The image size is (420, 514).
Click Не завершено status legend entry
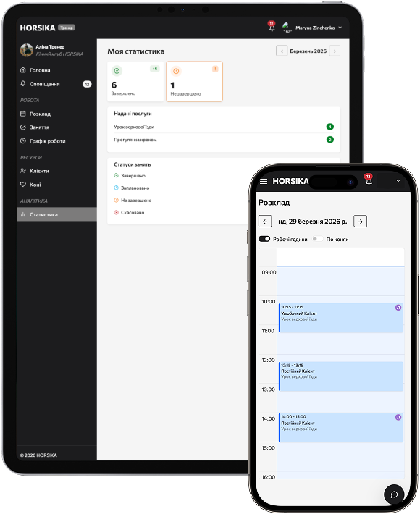133,201
